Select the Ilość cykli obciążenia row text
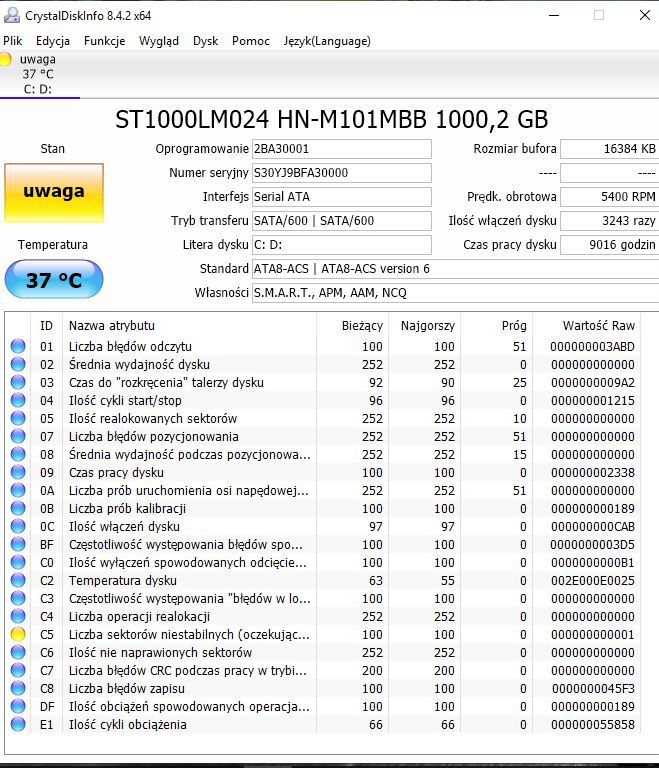The height and width of the screenshot is (768, 659). 127,724
